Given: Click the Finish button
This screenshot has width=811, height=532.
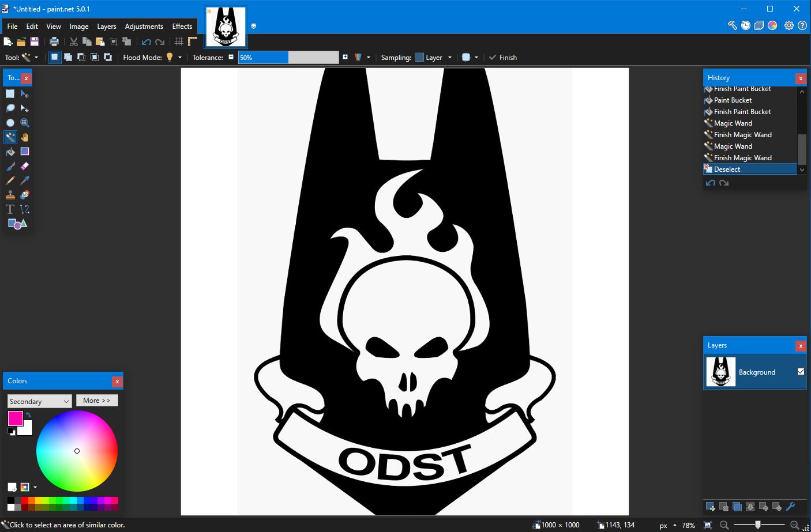Looking at the screenshot, I should click(503, 57).
